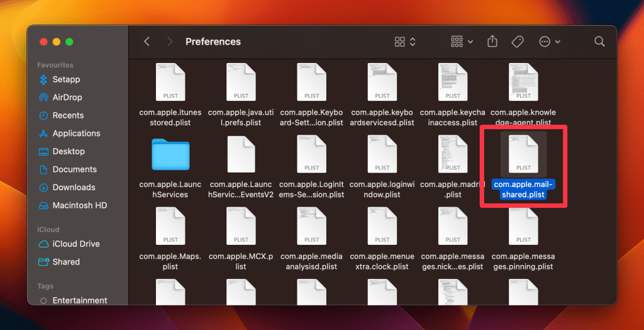Select com.apple.mediaanalysisd.plist file icon

[312, 226]
